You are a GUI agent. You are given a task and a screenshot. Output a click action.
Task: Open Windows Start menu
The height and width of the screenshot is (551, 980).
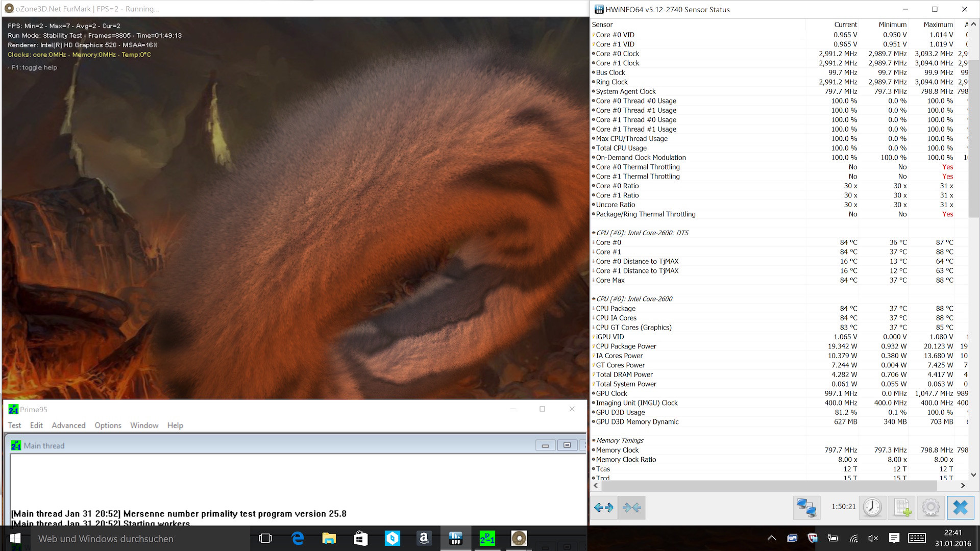(15, 538)
